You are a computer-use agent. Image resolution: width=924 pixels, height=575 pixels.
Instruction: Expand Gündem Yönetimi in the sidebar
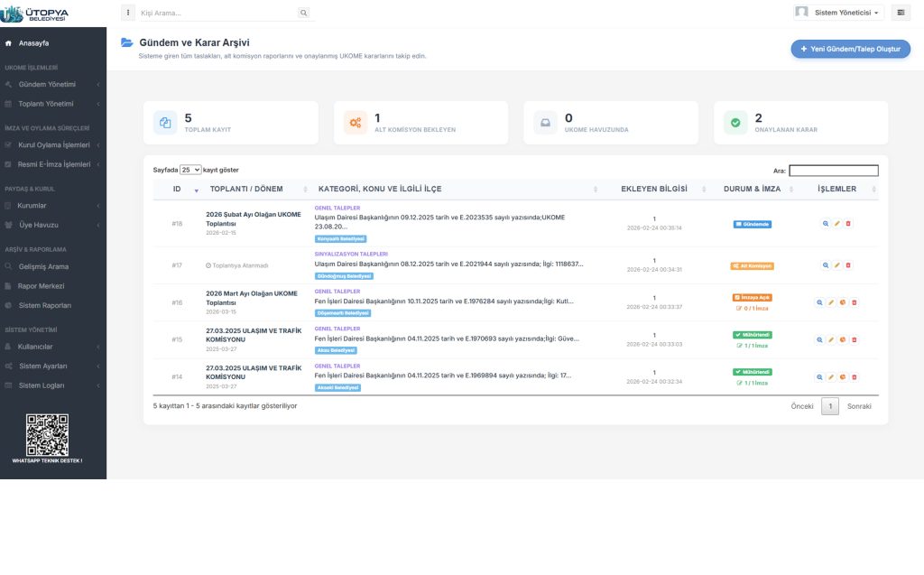tap(52, 84)
